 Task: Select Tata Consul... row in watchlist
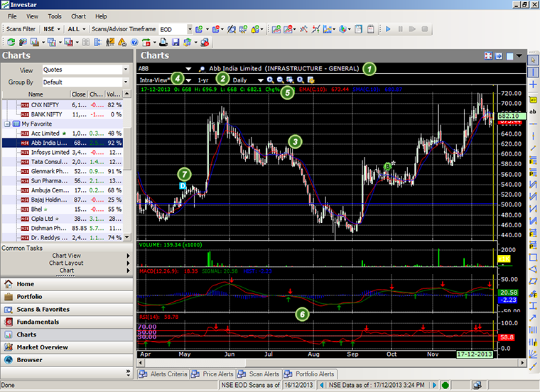(63, 162)
